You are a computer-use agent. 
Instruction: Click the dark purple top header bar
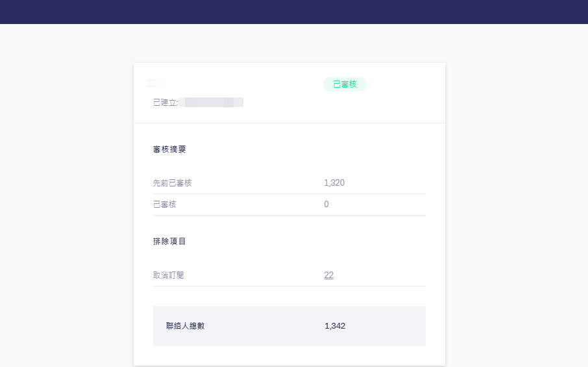294,12
